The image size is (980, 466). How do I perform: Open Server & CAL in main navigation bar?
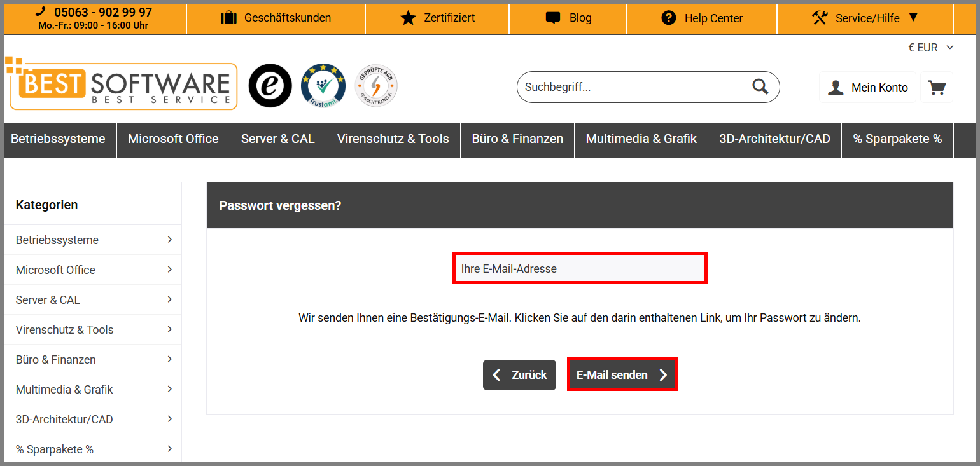[278, 139]
